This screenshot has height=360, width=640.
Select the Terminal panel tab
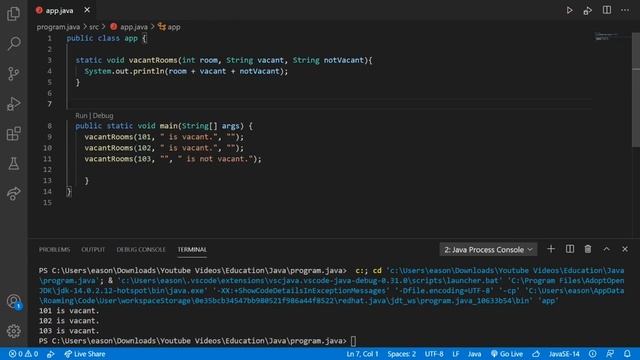coord(192,249)
